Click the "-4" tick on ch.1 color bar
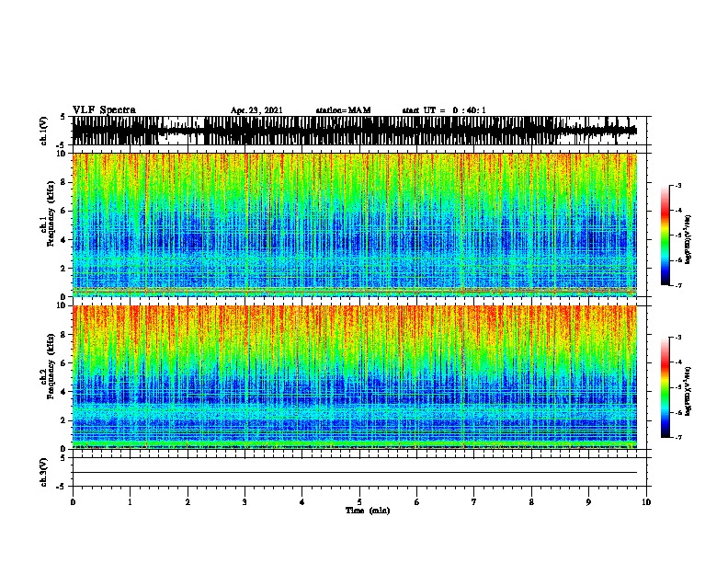 click(x=677, y=211)
